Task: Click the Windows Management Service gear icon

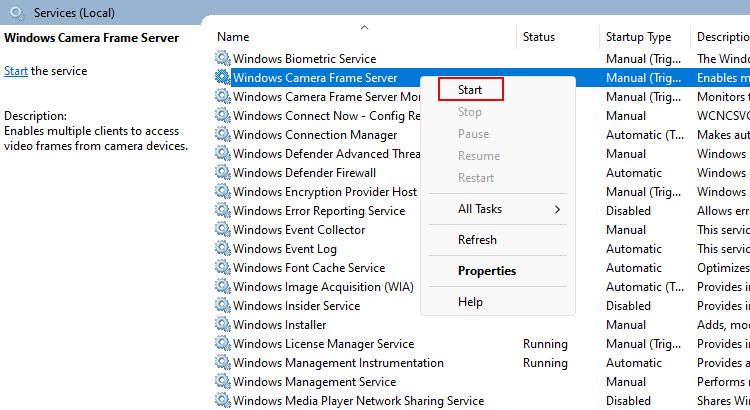Action: point(222,382)
